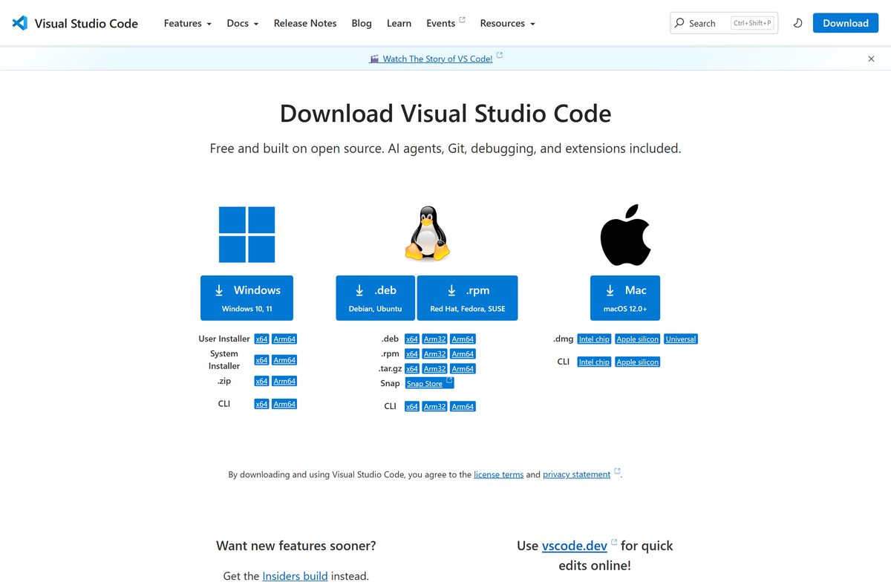Screen dimensions: 891x588
Task: Download the .rpm Red Hat package
Action: tap(468, 298)
